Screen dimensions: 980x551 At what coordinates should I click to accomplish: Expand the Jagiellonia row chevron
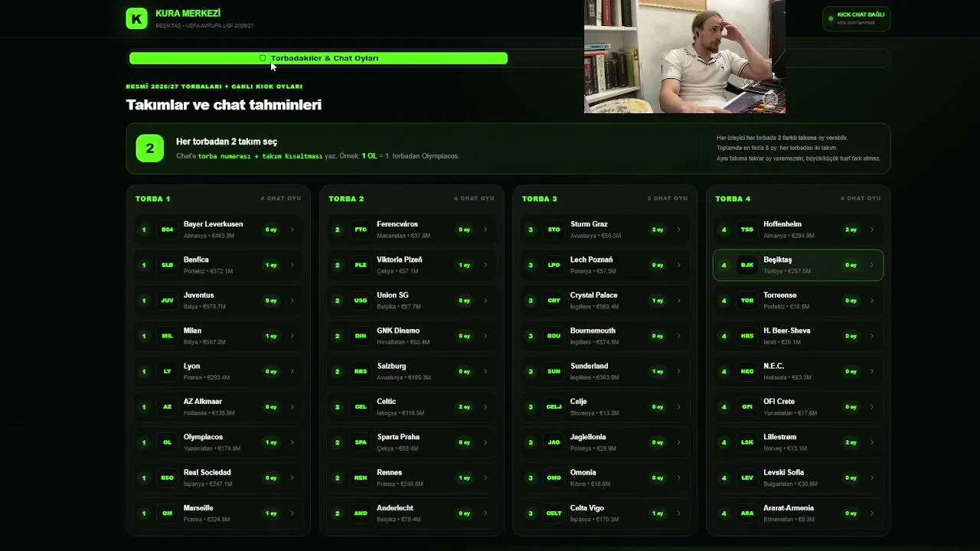coord(678,442)
